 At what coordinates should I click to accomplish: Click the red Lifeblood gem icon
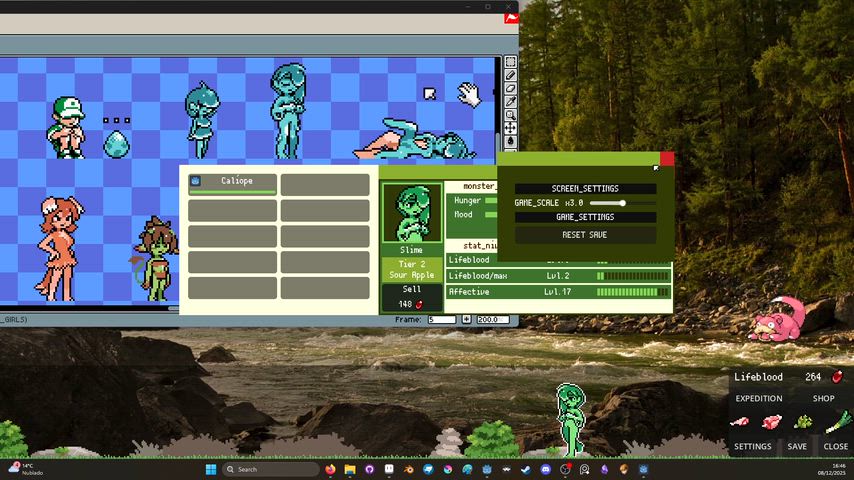pos(837,376)
